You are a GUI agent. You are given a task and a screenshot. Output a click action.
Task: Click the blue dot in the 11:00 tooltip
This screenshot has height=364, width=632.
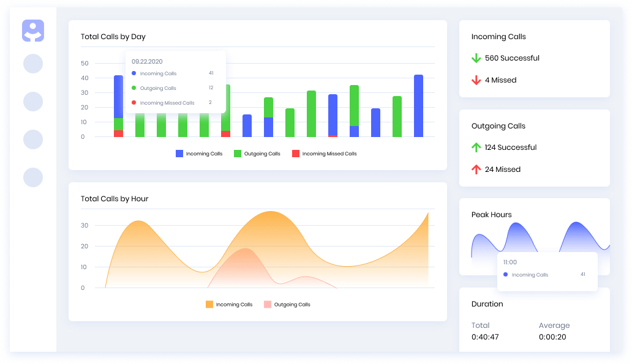(504, 275)
